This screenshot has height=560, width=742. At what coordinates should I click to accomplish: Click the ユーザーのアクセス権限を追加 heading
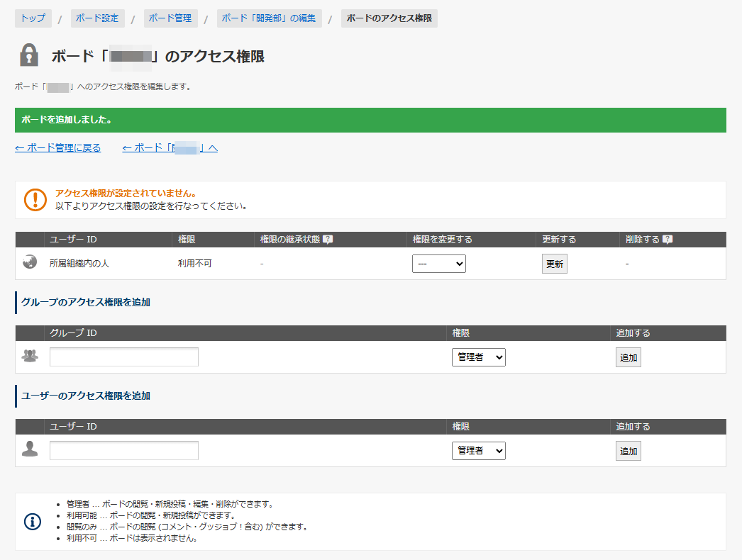[x=86, y=396]
